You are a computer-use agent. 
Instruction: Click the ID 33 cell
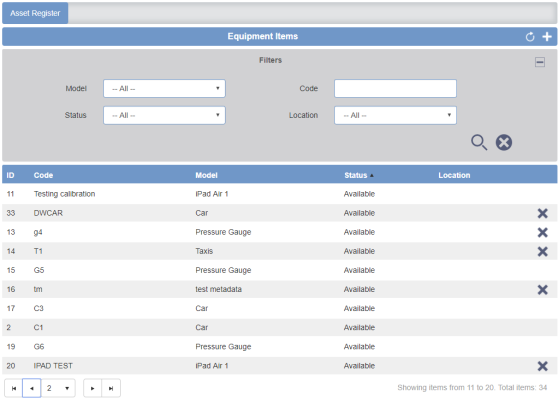pyautogui.click(x=11, y=213)
